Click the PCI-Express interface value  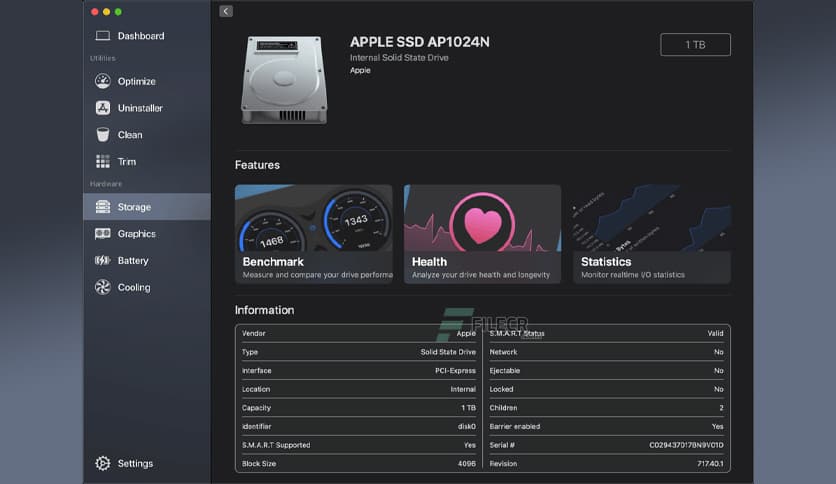click(455, 370)
